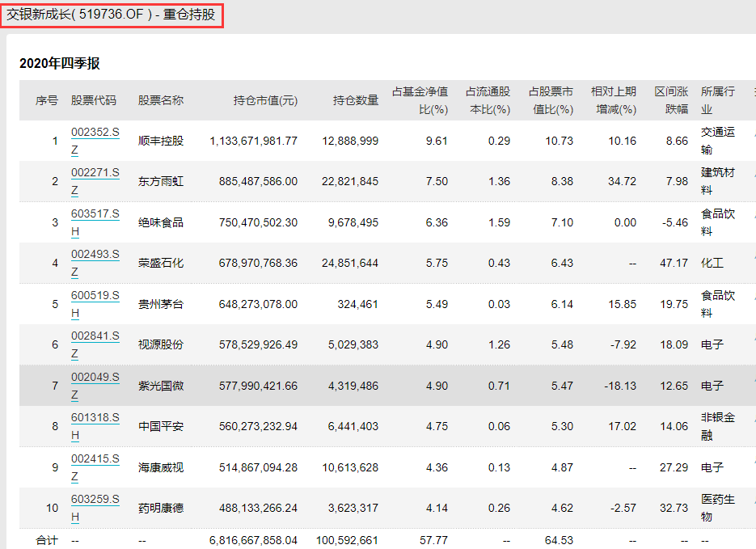Click holding value 750,470,502.30

(x=258, y=222)
